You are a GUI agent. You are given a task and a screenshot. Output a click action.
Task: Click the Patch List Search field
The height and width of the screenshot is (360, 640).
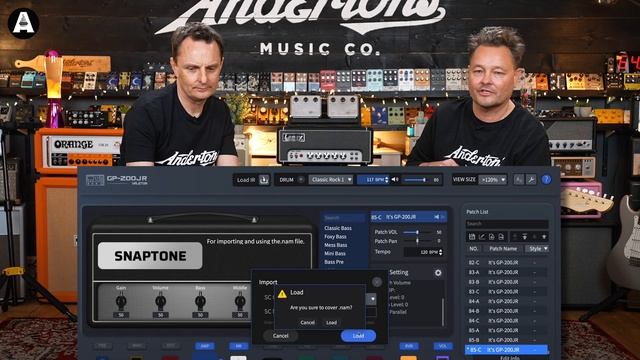tap(507, 224)
